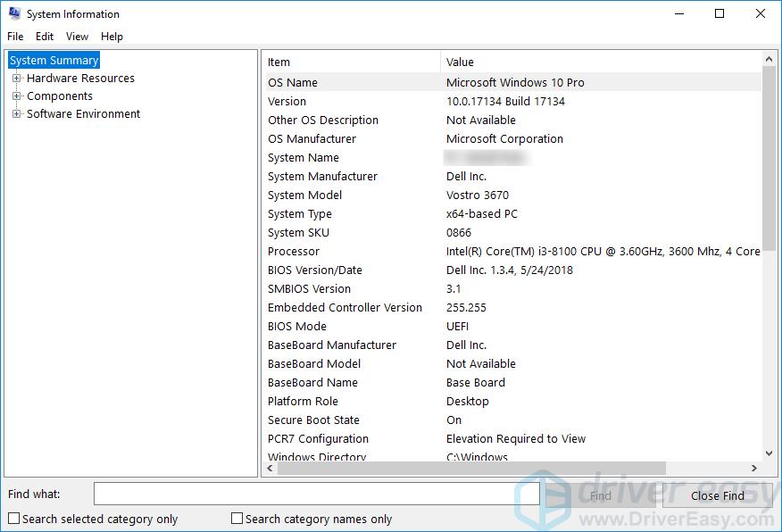Select the System Name row

[x=513, y=158]
